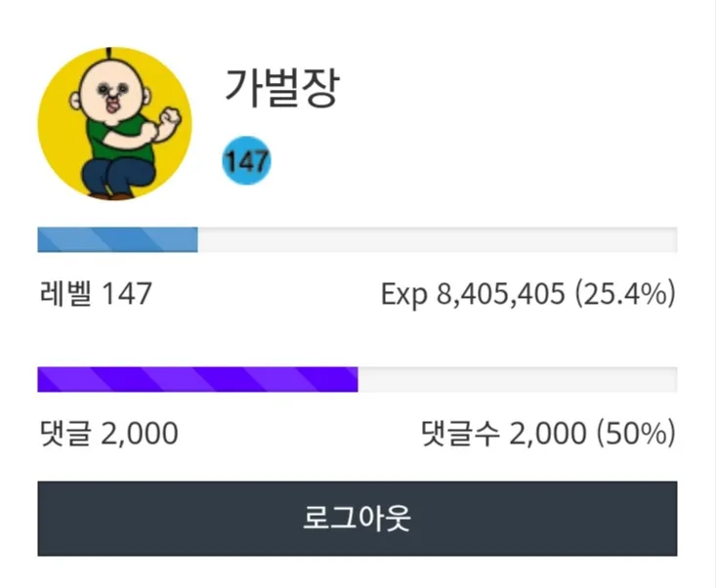Log out with the 로그아웃 button
Screen dimensions: 716x588
click(358, 519)
